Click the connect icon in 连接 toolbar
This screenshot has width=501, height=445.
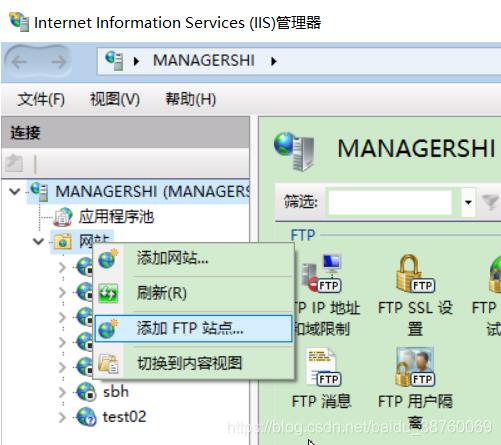pos(14,163)
